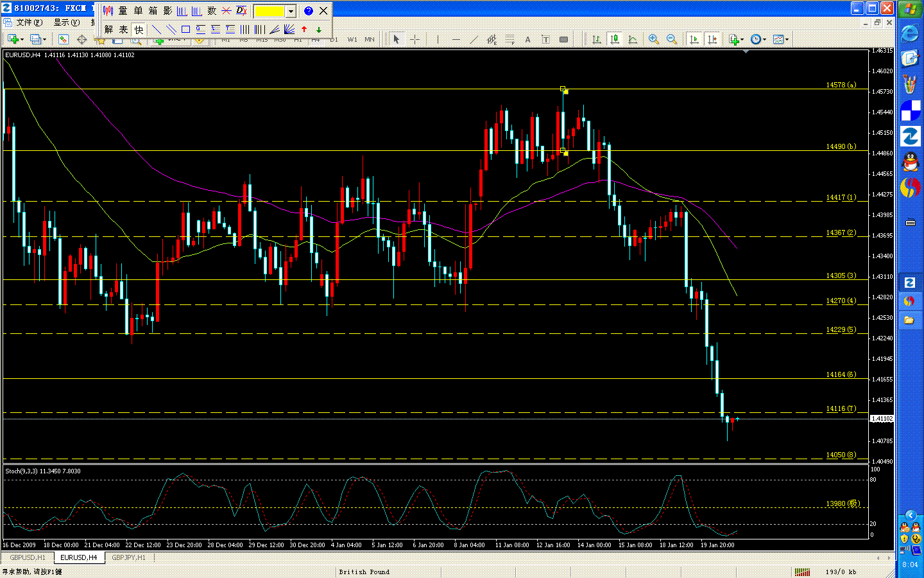Open the 文件 (File) menu
This screenshot has height=578, width=924.
30,22
